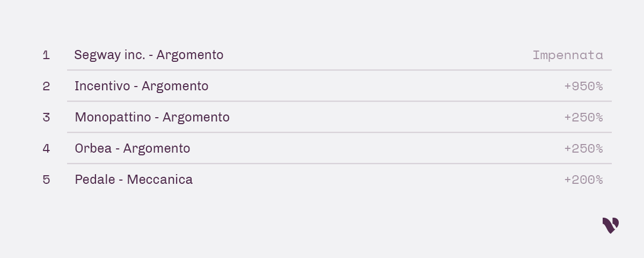Screen dimensions: 644x258
Task: Click rank number 1
Action: coord(46,55)
